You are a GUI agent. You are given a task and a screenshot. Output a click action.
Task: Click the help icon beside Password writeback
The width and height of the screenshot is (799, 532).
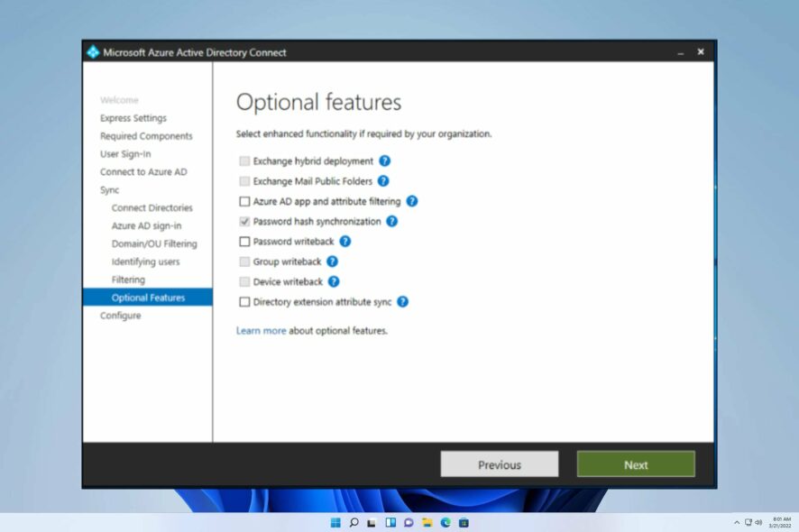point(345,242)
